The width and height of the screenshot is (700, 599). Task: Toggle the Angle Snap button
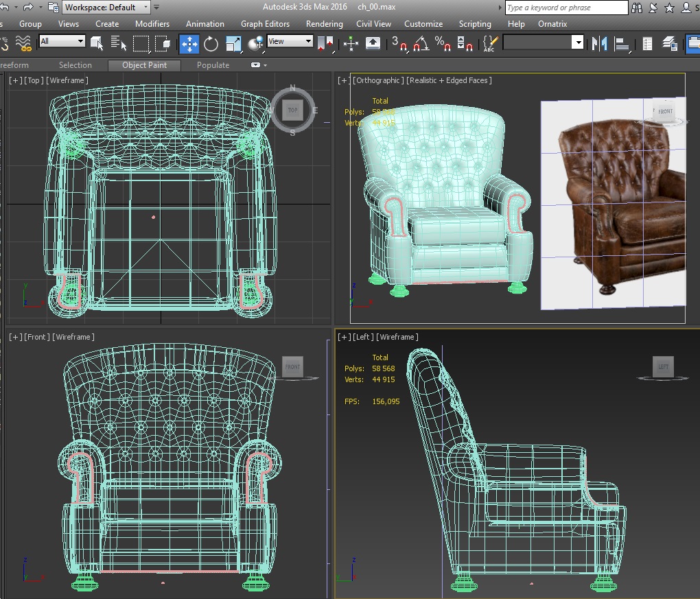pos(420,44)
